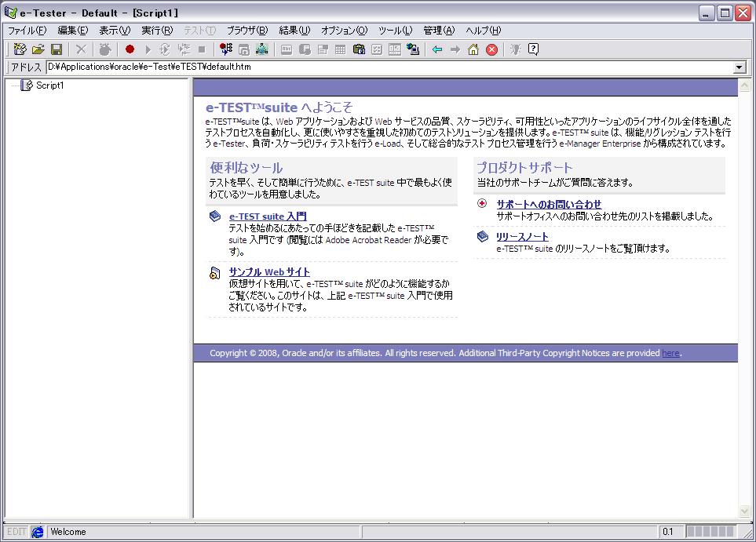Click the 便利なツール section heading

click(247, 168)
